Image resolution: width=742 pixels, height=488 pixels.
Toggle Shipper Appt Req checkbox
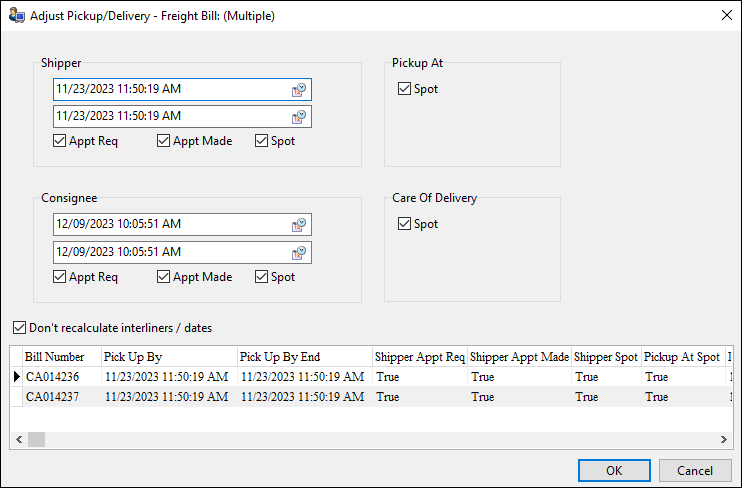pos(60,141)
